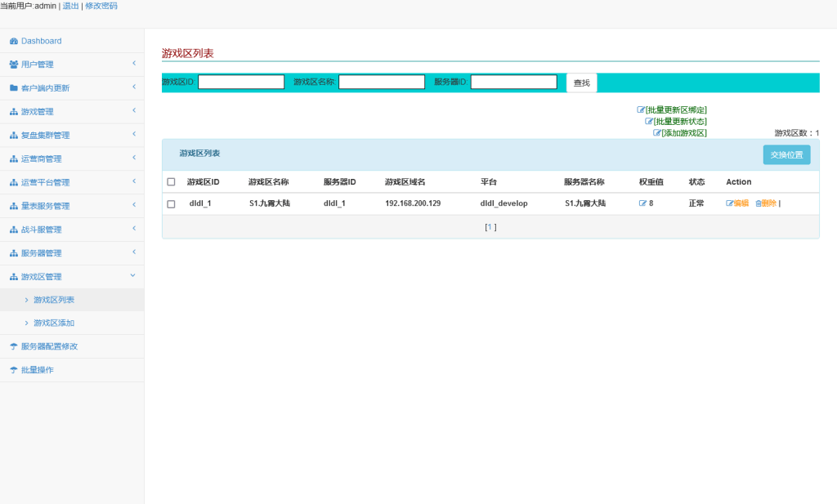Expand the 游戏管理 sidebar section

[72, 111]
